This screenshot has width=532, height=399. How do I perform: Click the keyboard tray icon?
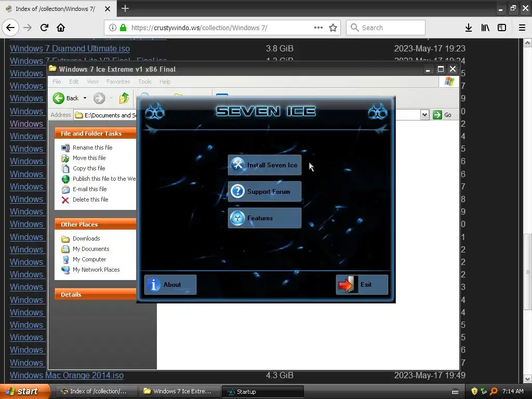455,392
